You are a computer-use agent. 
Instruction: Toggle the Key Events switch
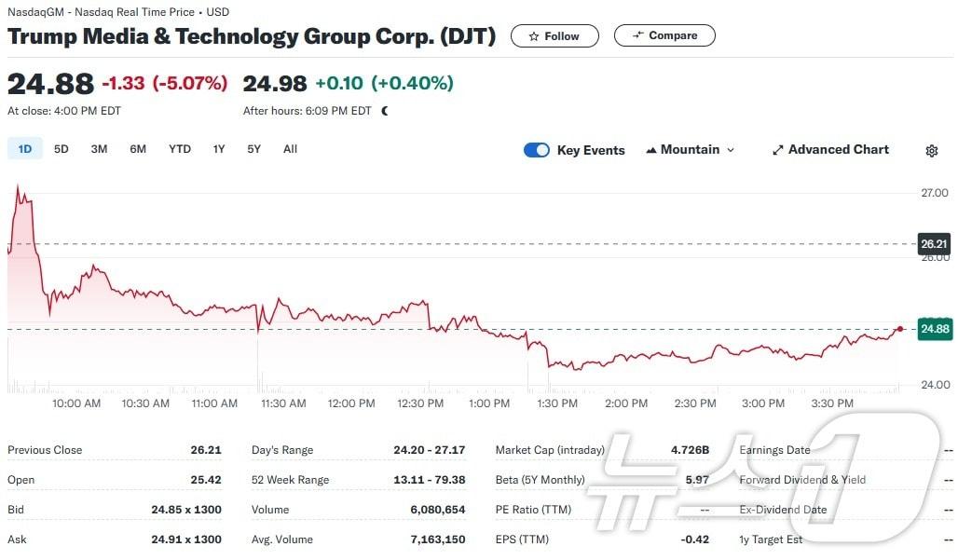[x=537, y=150]
